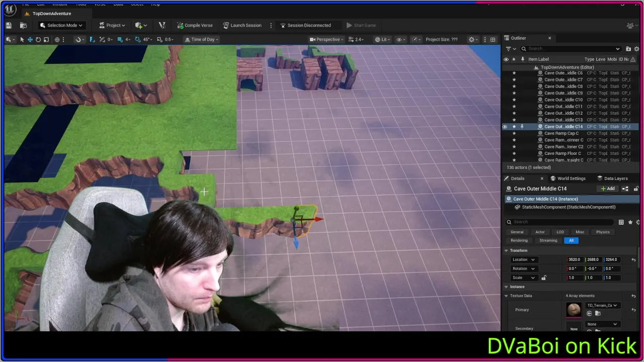Open the Project dropdown menu

(112, 25)
